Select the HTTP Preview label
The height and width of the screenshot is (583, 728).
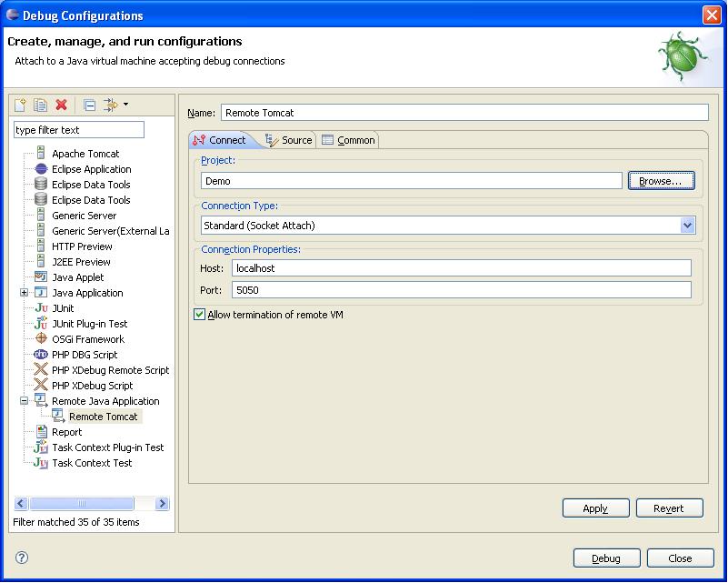coord(82,246)
